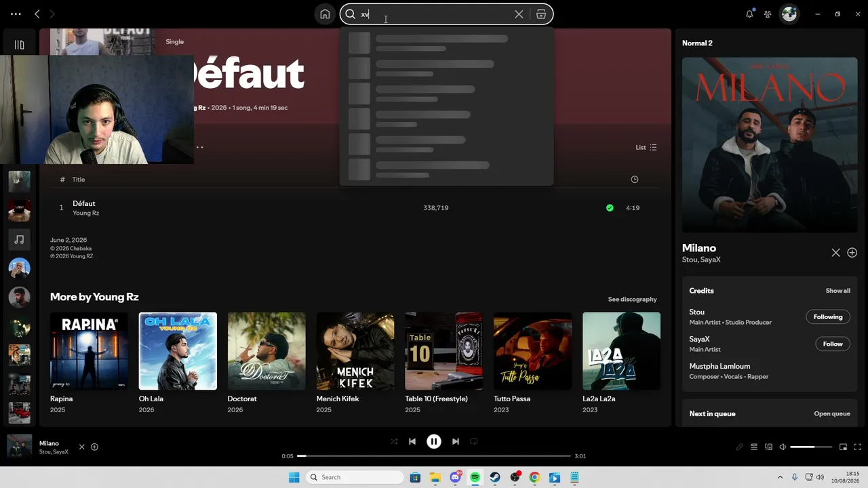Screen dimensions: 868x488
Task: Sort tracks by Title column
Action: [79, 180]
